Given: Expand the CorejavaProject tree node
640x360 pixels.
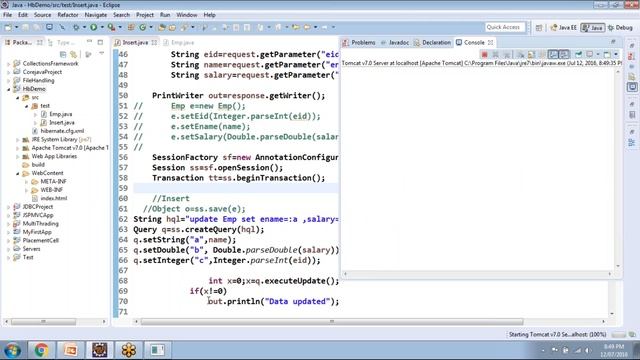Looking at the screenshot, I should click(9, 72).
